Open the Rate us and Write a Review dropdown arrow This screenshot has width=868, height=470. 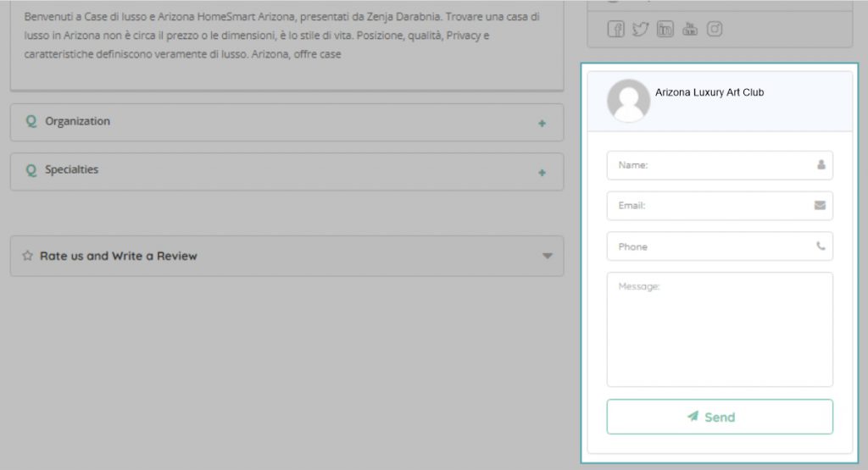(x=548, y=256)
